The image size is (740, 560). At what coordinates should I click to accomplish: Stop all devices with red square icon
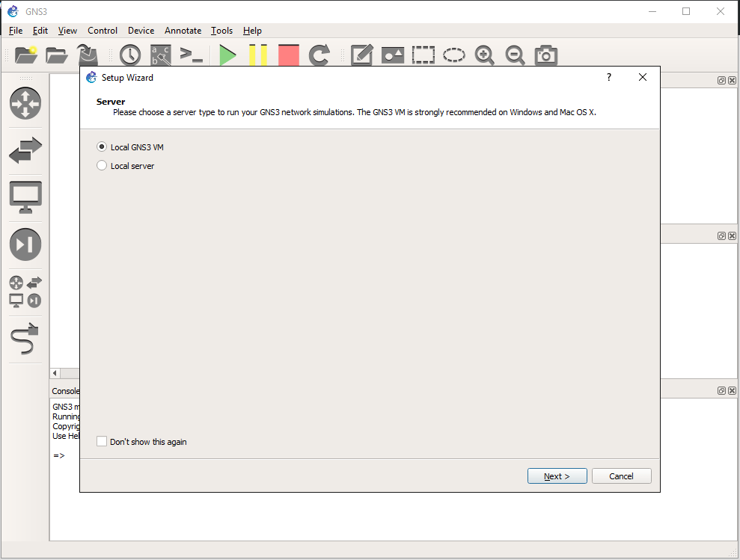pyautogui.click(x=288, y=55)
